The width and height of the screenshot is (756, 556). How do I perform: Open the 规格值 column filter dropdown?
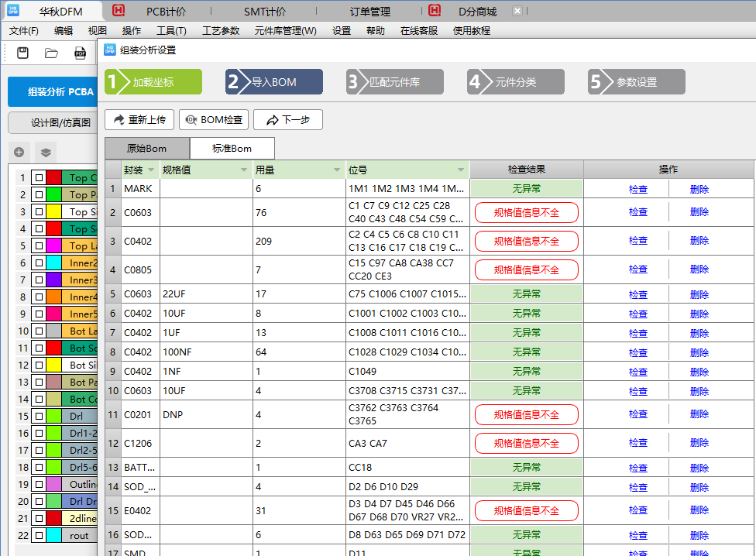tap(244, 170)
